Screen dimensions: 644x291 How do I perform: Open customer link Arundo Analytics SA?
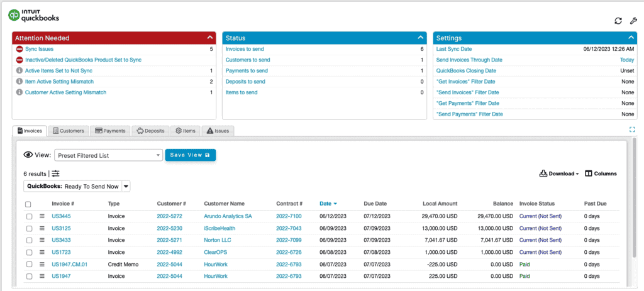[x=228, y=216]
